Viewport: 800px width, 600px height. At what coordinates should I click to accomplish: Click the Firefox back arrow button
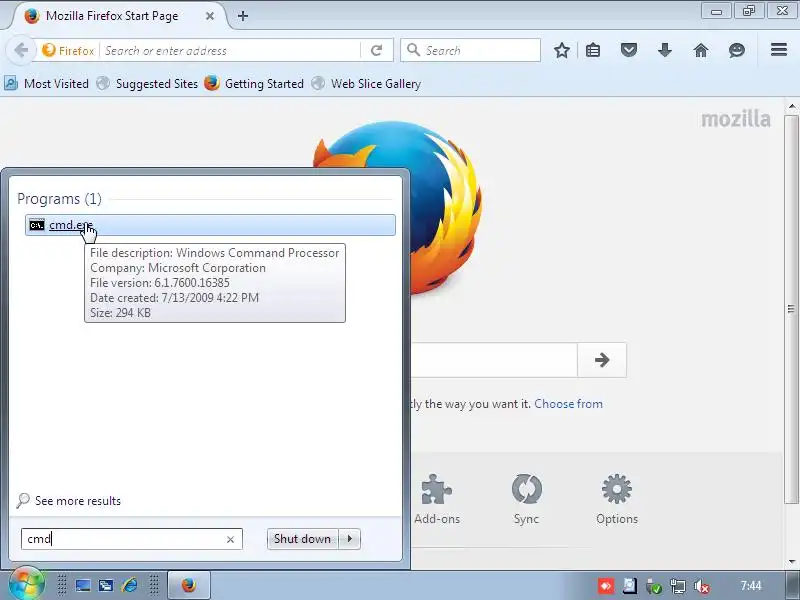click(21, 51)
